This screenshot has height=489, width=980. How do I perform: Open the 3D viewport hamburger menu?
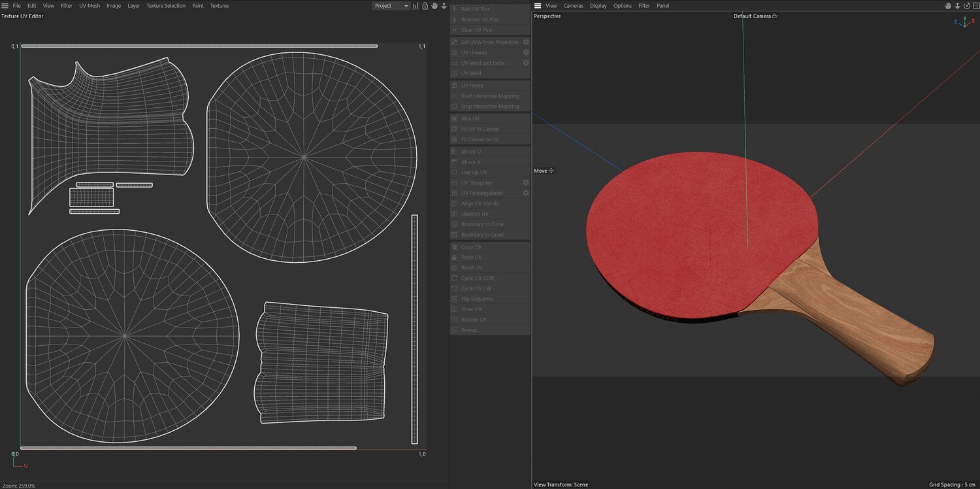538,6
